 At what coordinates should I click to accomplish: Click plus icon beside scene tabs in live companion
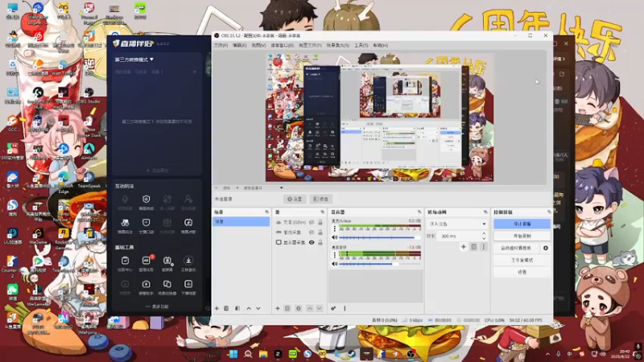point(195,72)
